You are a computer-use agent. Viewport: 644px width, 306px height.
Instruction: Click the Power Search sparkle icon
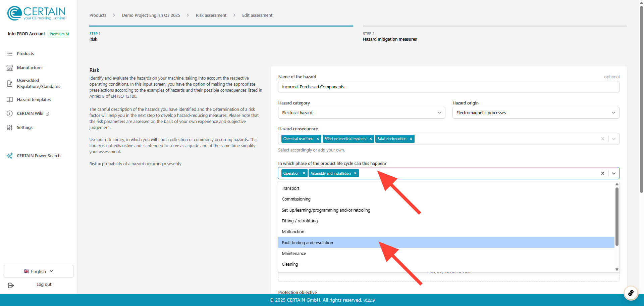(10, 156)
